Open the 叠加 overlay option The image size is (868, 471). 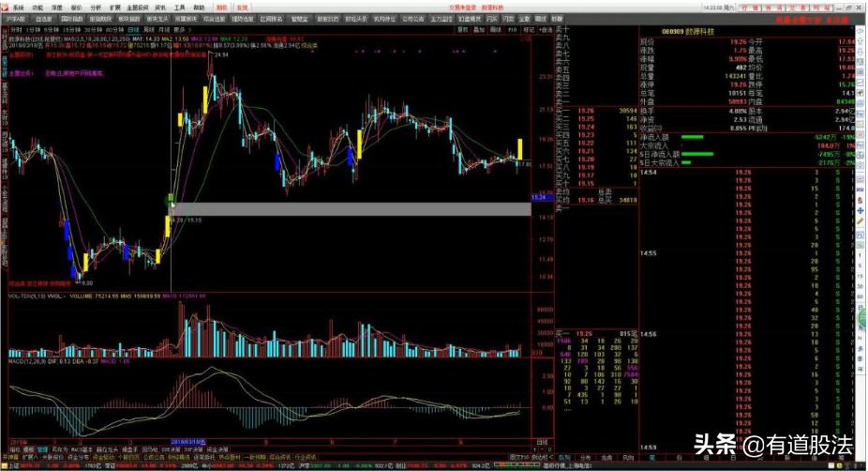tap(479, 29)
